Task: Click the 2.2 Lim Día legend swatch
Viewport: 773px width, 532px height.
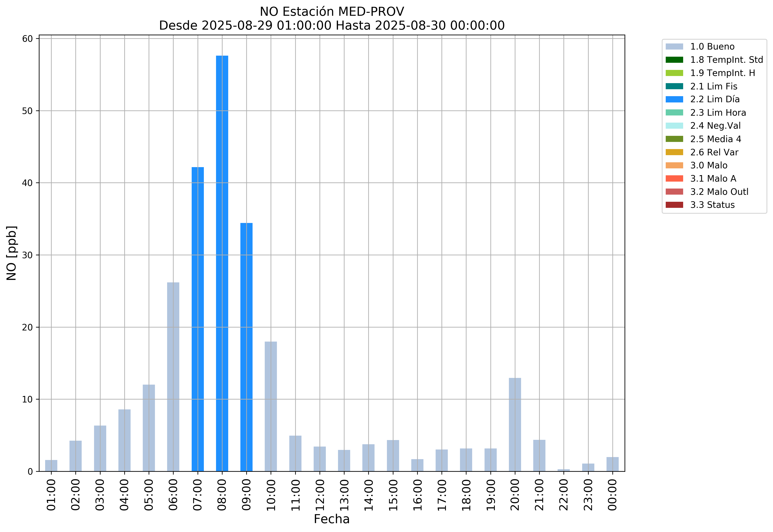Action: tap(674, 99)
